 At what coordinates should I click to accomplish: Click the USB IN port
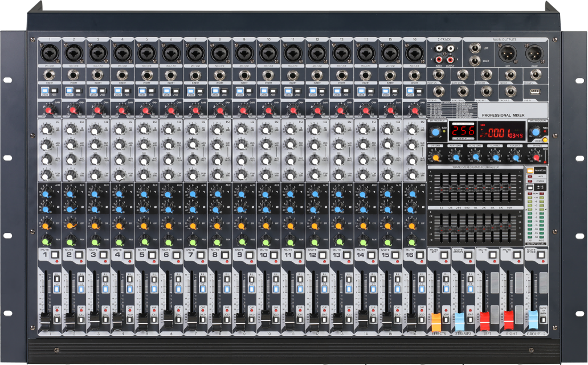pyautogui.click(x=533, y=92)
